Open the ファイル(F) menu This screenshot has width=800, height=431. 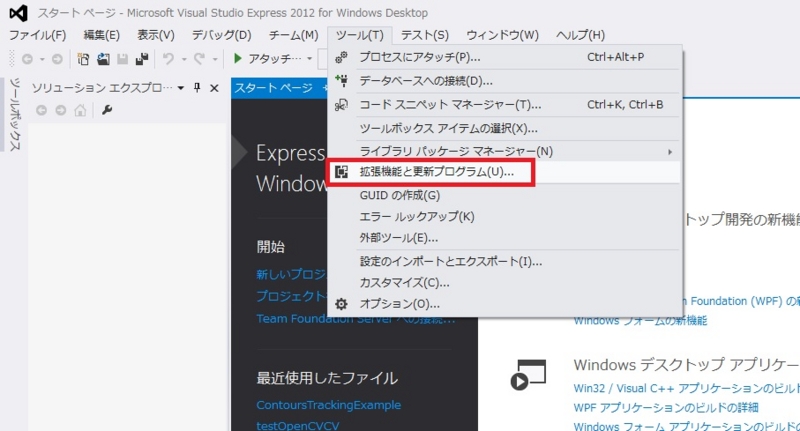[x=38, y=35]
